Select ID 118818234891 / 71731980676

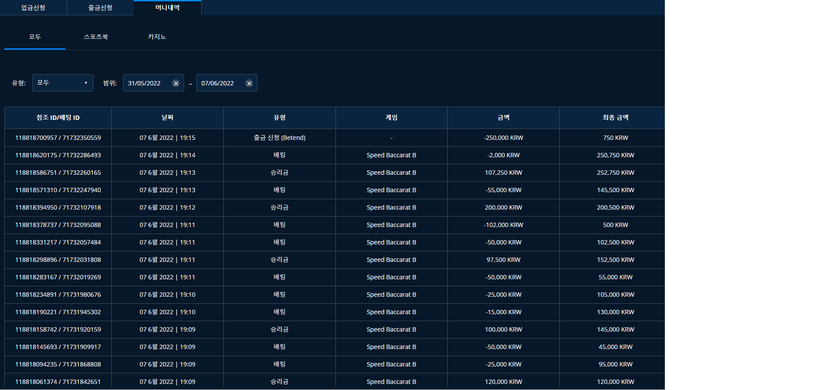[58, 295]
